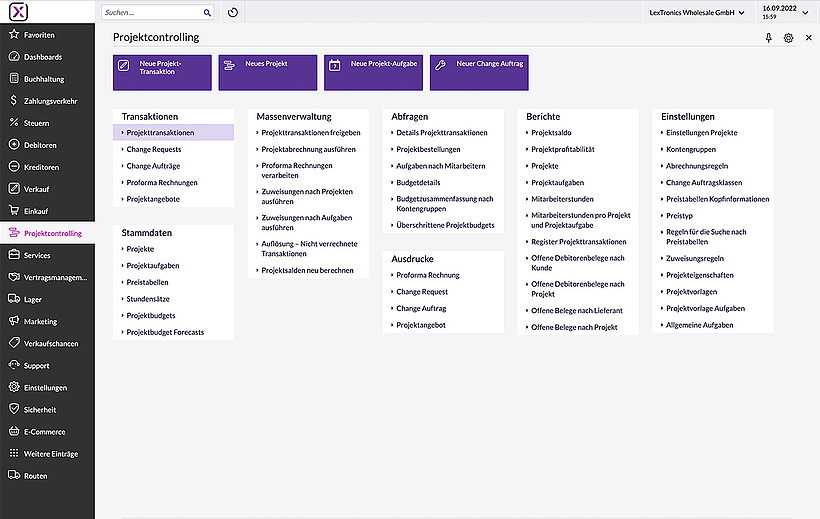Click the Neue Projekt-Transaktion tile
This screenshot has width=820, height=519.
[162, 73]
